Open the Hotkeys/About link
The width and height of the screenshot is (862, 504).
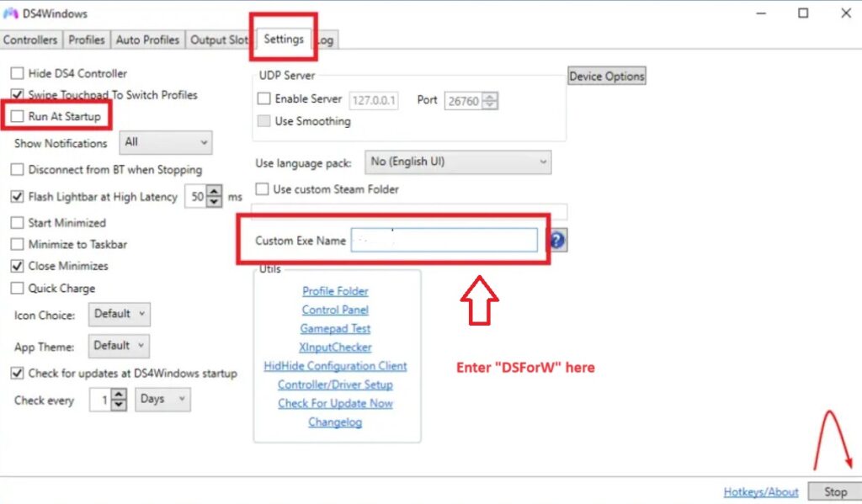[x=761, y=492]
